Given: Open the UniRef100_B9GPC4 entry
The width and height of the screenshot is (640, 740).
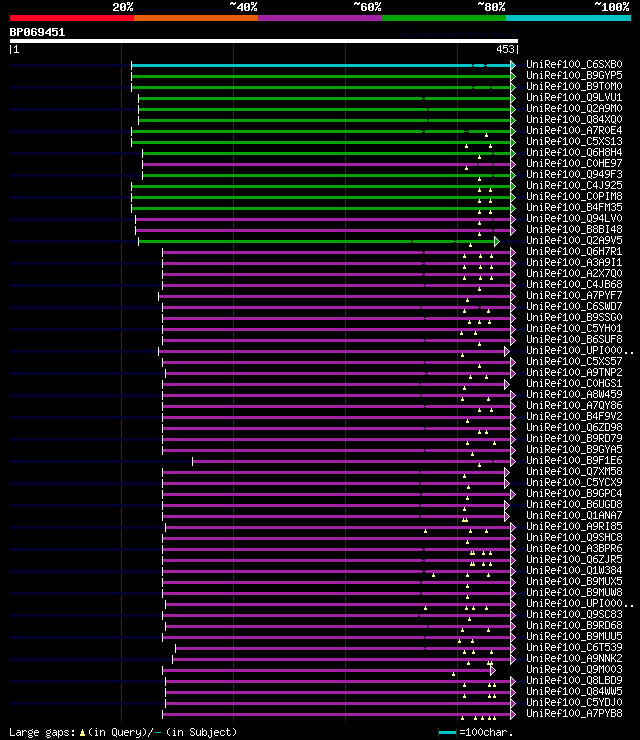Looking at the screenshot, I should click(574, 494).
